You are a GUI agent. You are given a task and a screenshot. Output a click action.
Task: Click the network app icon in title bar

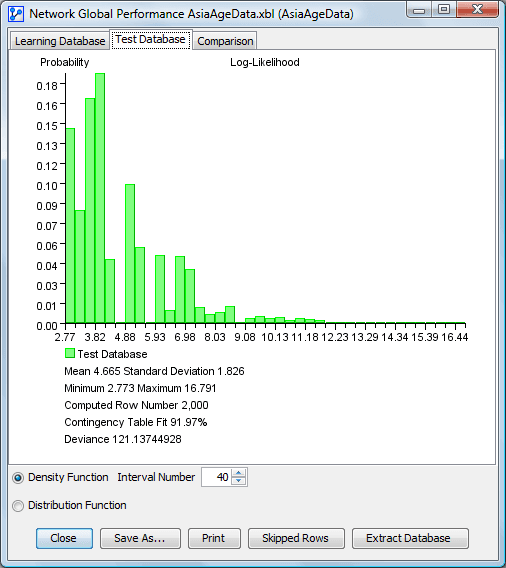(x=16, y=14)
